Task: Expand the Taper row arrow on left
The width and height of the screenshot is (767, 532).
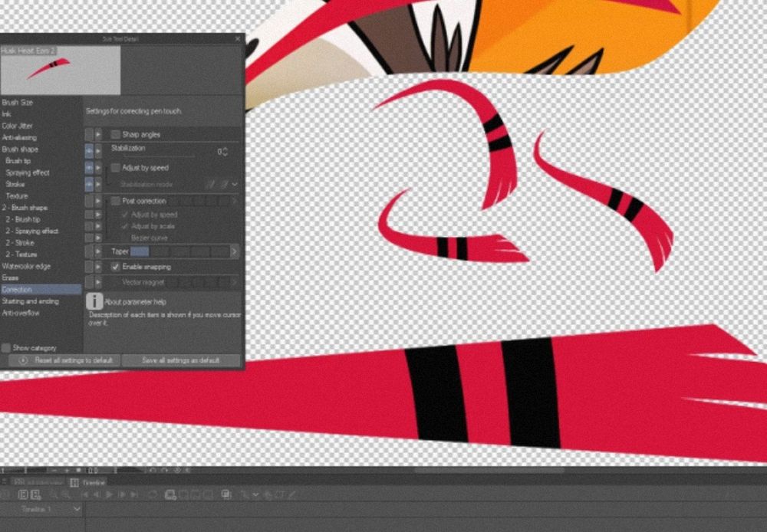Action: pyautogui.click(x=98, y=251)
